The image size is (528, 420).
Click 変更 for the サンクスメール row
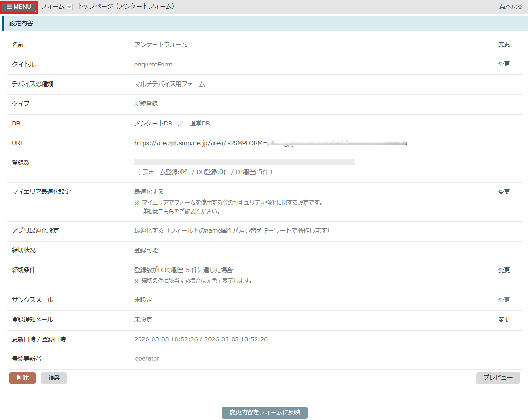pos(504,300)
